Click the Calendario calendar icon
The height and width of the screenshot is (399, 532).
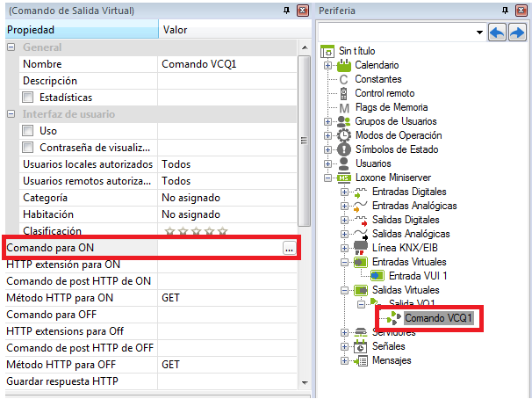tap(344, 65)
